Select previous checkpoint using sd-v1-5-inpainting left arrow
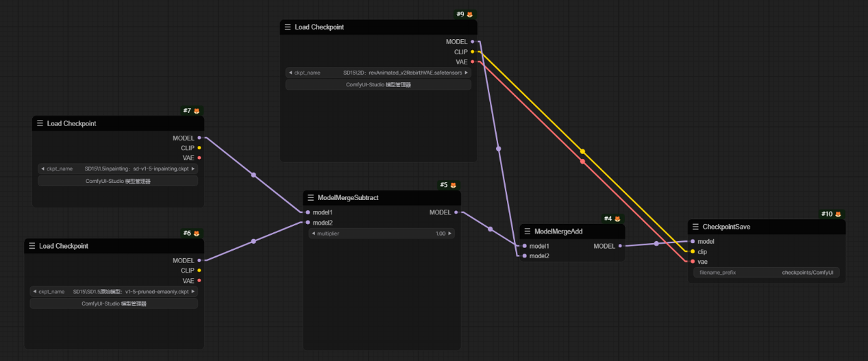Image resolution: width=868 pixels, height=361 pixels. click(x=42, y=169)
